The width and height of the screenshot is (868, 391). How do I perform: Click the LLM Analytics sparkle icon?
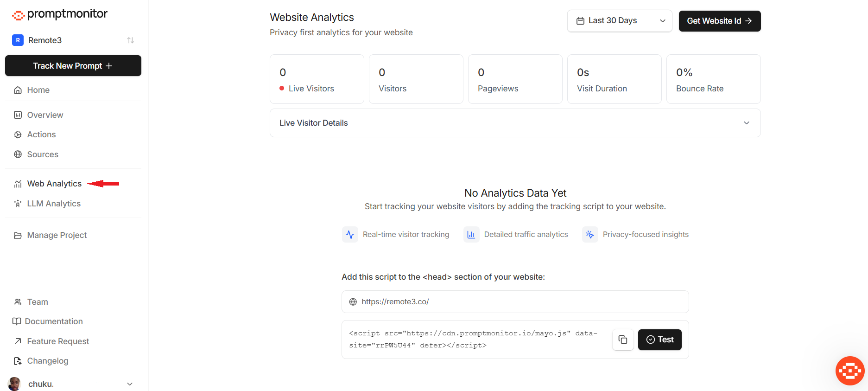click(x=18, y=204)
